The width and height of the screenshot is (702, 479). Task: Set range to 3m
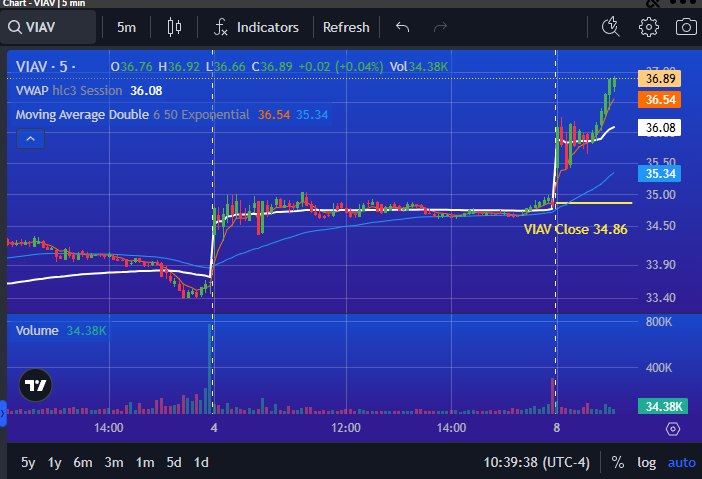tap(114, 462)
